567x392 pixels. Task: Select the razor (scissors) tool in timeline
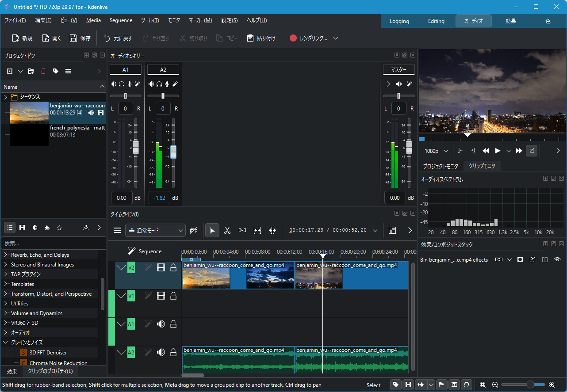tap(227, 230)
